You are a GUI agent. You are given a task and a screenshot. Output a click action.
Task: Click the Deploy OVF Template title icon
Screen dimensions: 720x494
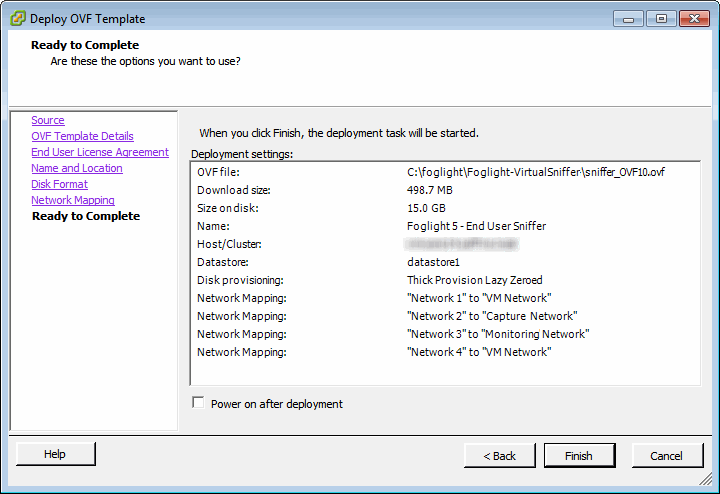[x=18, y=18]
